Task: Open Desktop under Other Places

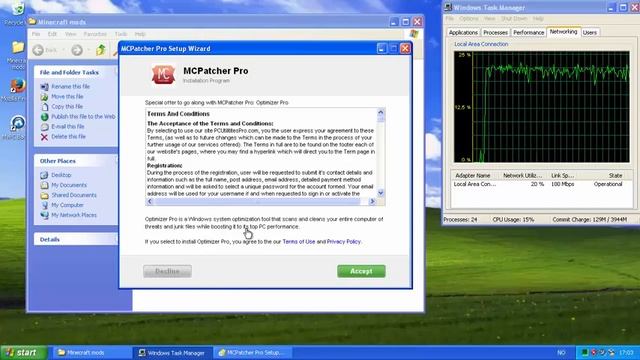Action: (61, 175)
